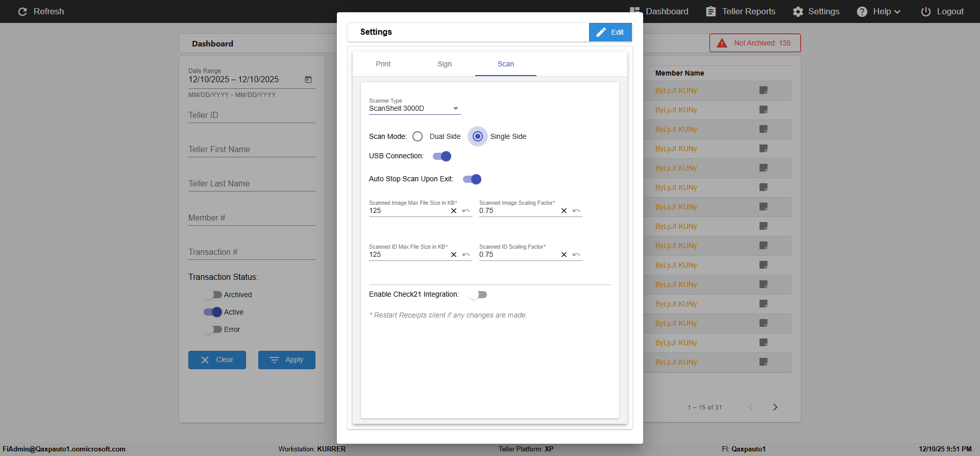The image size is (980, 456).
Task: Expand the Help menu
Action: click(879, 12)
